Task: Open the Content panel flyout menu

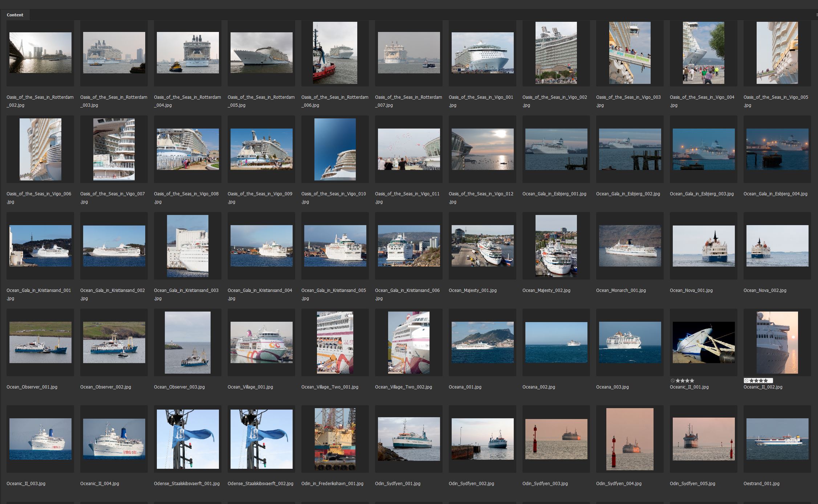Action: pyautogui.click(x=816, y=15)
